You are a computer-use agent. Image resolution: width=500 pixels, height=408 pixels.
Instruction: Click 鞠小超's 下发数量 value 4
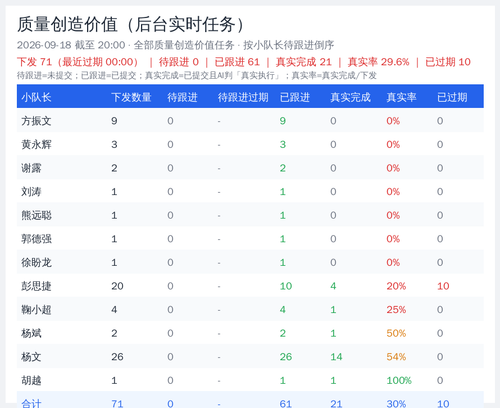[x=114, y=310]
